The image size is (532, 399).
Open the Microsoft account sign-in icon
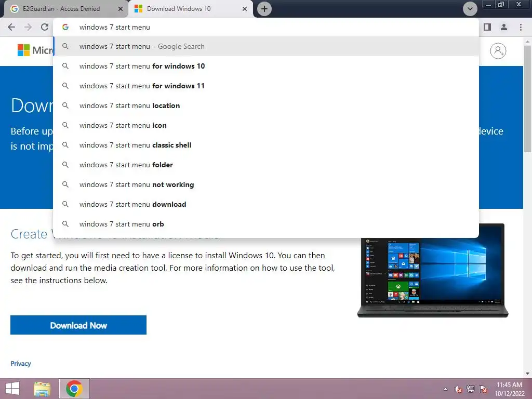click(498, 51)
